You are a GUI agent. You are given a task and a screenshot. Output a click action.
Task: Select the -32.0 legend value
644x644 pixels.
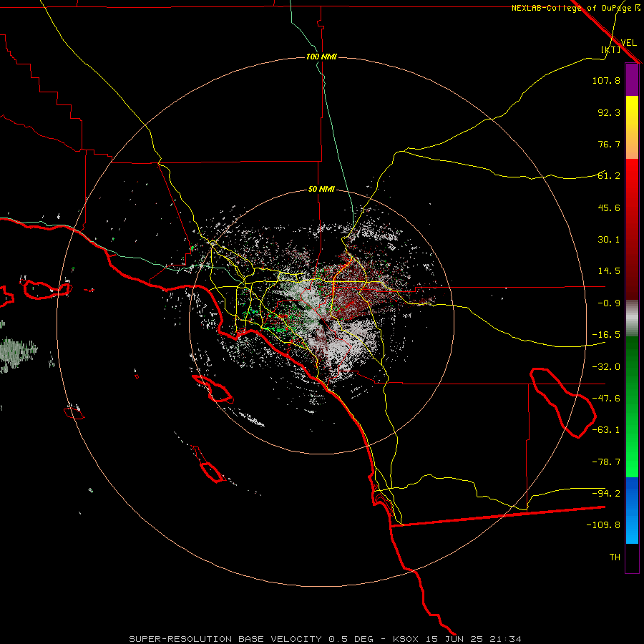606,367
